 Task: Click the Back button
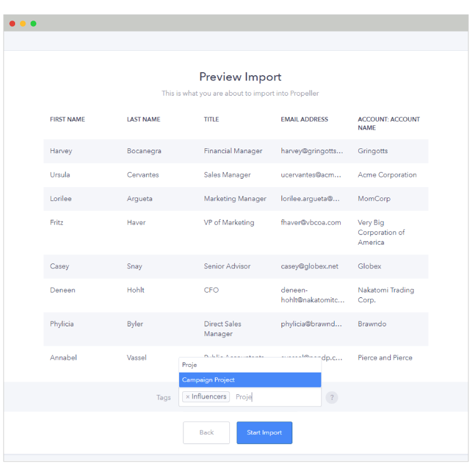coord(206,432)
